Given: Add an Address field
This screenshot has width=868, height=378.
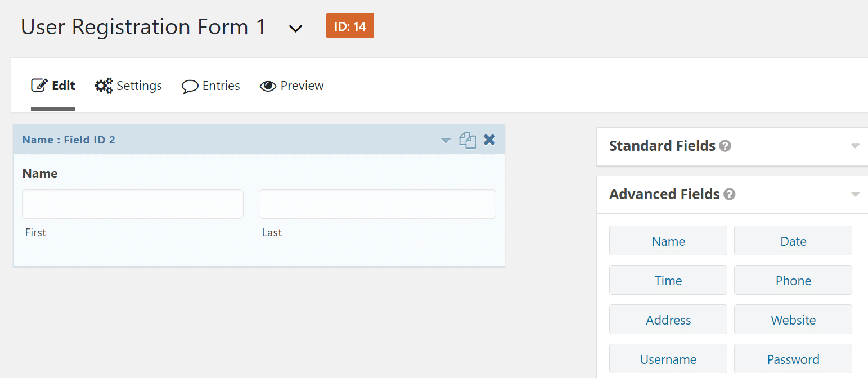Looking at the screenshot, I should click(668, 319).
